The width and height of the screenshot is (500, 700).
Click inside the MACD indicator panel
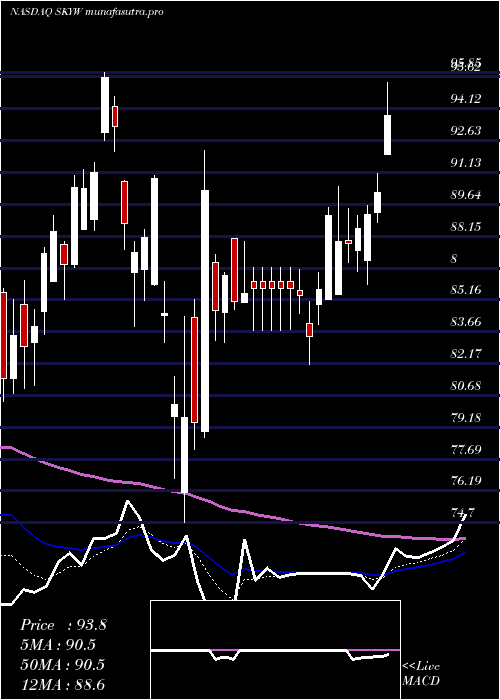pyautogui.click(x=275, y=650)
